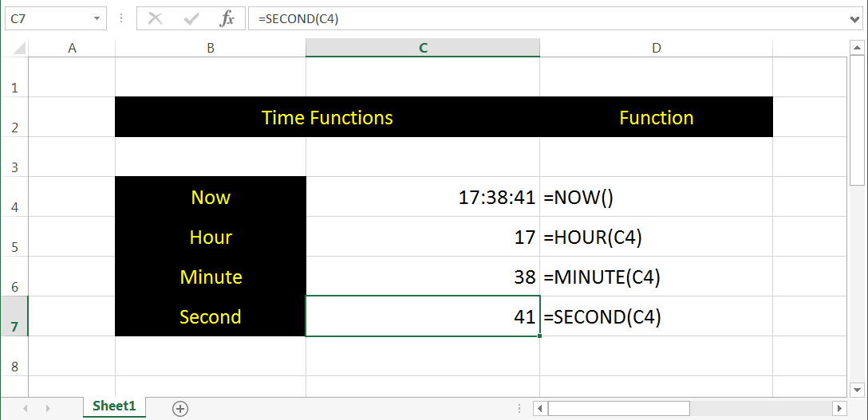Viewport: 868px width, 420px height.
Task: Select the 'Hour' label cell
Action: pyautogui.click(x=211, y=237)
